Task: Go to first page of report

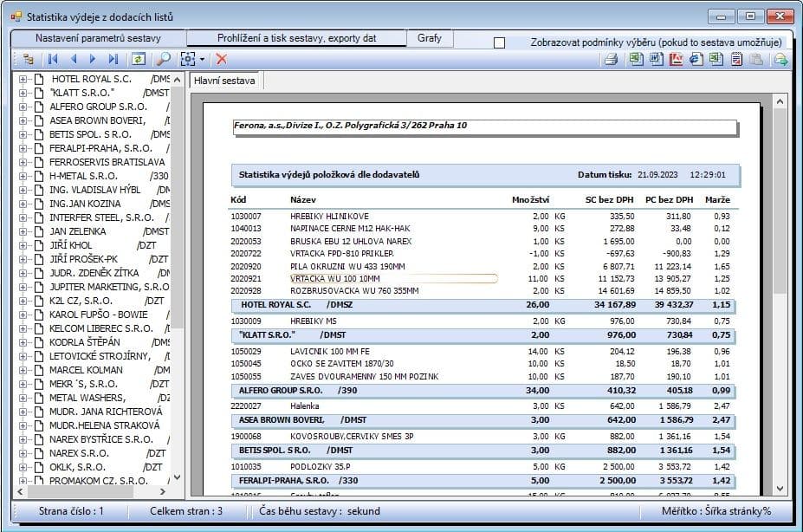Action: pyautogui.click(x=53, y=60)
